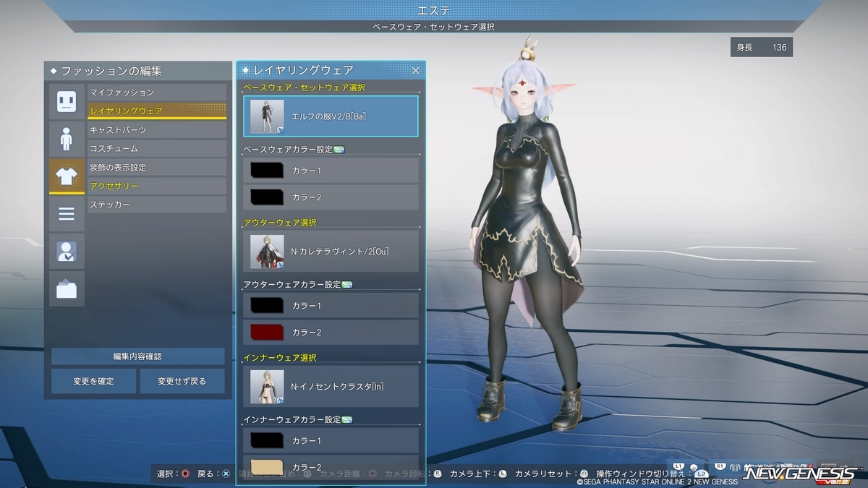Viewport: 868px width, 488px height.
Task: Click the cross back-button icon in bottom hints
Action: pyautogui.click(x=226, y=474)
